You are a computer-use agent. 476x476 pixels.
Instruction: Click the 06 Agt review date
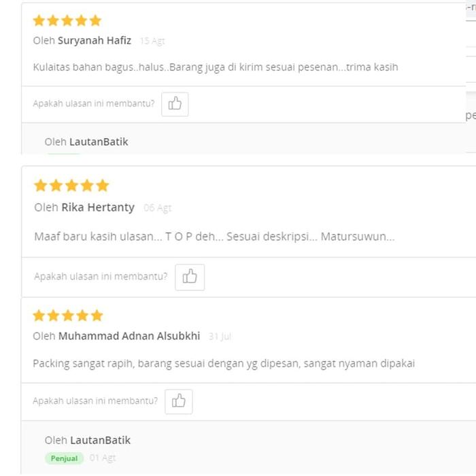157,208
